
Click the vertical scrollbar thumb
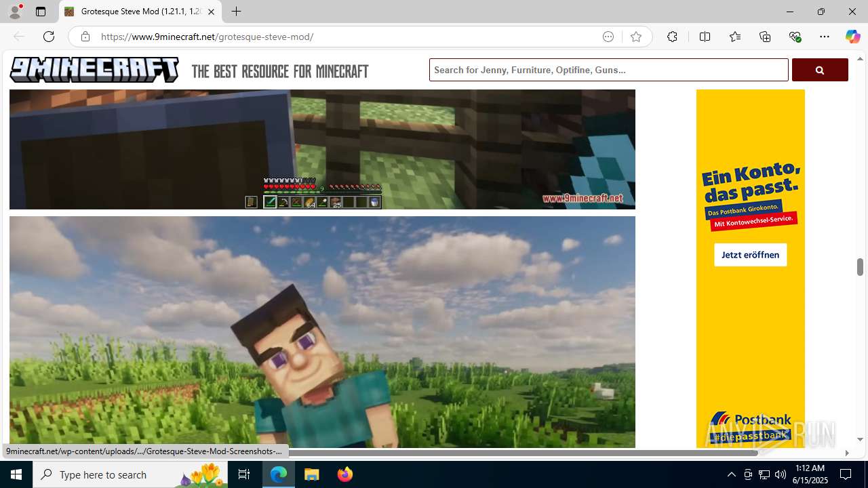click(860, 267)
